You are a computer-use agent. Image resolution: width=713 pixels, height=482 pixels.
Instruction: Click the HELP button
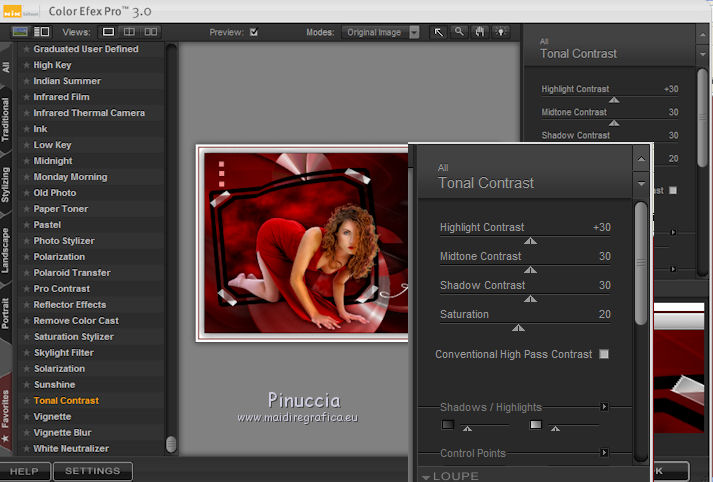(x=24, y=471)
